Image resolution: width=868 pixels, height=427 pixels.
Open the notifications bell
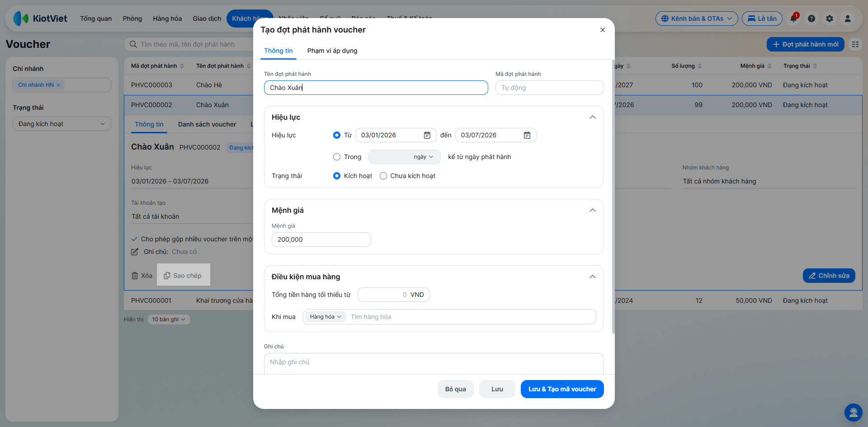coord(793,19)
